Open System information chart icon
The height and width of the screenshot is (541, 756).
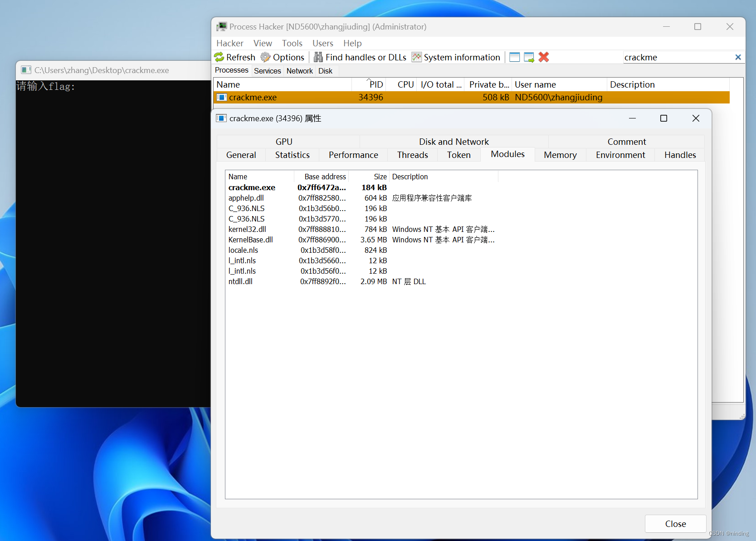[416, 57]
